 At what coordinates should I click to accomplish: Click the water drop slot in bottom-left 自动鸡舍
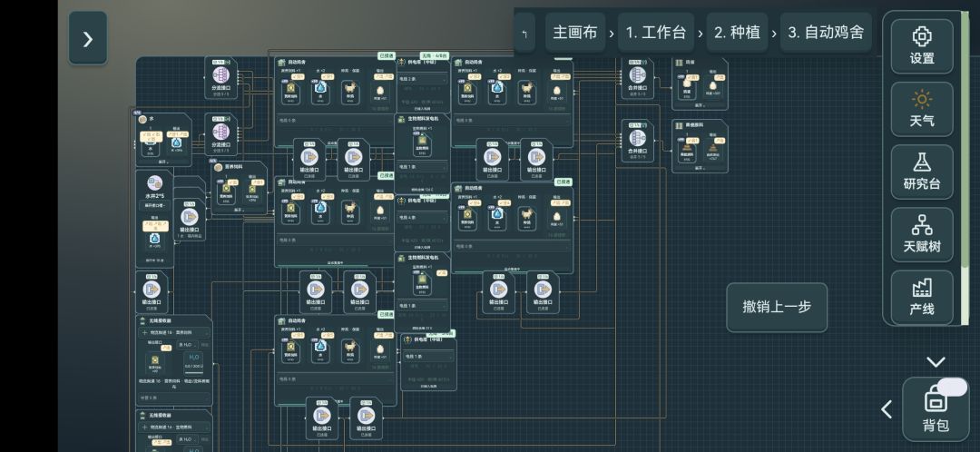click(320, 350)
